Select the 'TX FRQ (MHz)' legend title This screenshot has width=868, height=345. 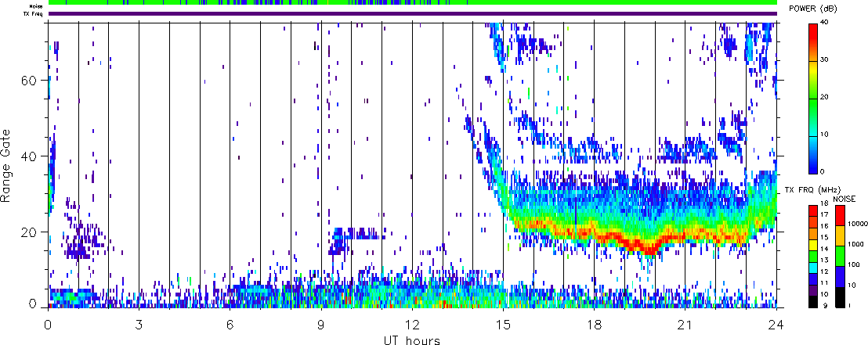(812, 189)
